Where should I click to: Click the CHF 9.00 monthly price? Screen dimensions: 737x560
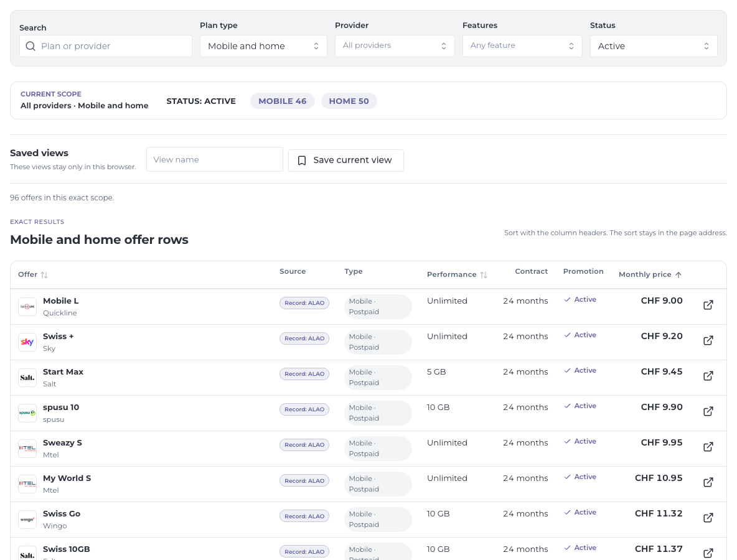[x=661, y=301]
